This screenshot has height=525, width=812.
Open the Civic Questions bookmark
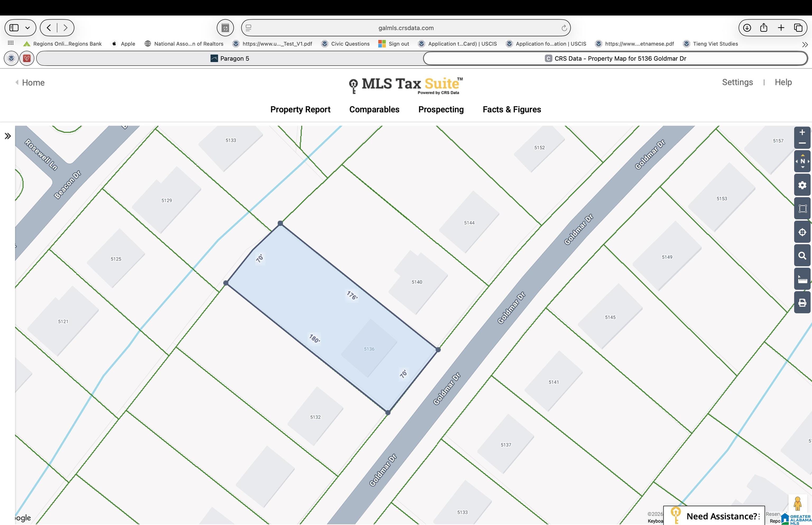(x=345, y=44)
